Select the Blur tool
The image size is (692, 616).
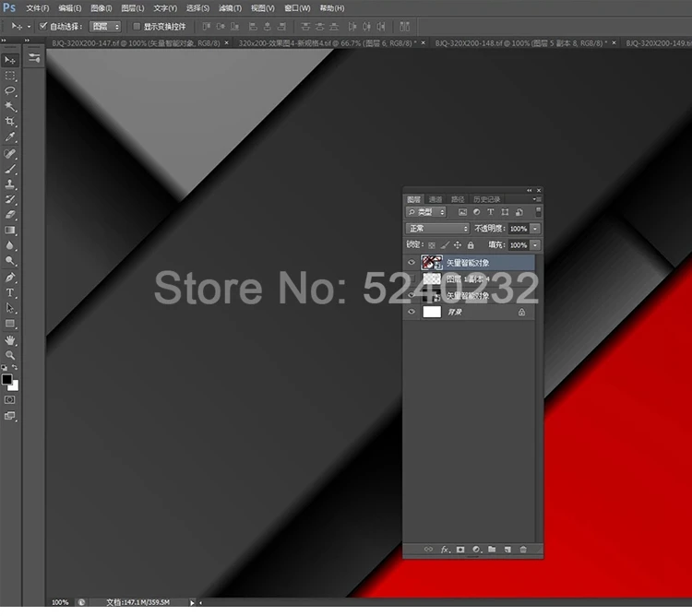[10, 245]
